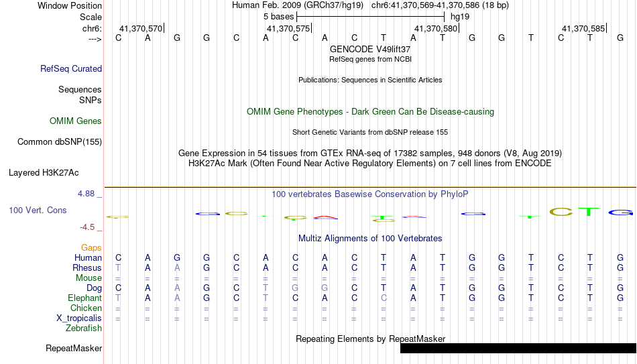
Task: Click the Dog species label
Action: point(94,288)
